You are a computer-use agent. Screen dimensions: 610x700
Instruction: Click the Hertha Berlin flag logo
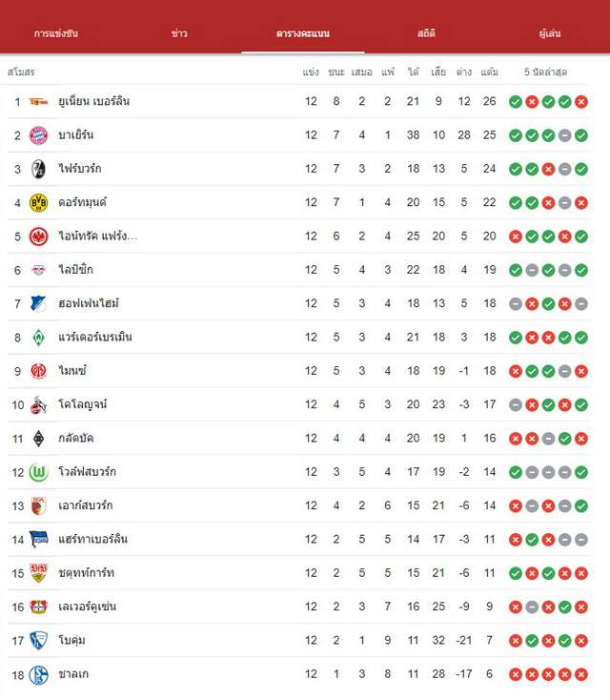[38, 539]
